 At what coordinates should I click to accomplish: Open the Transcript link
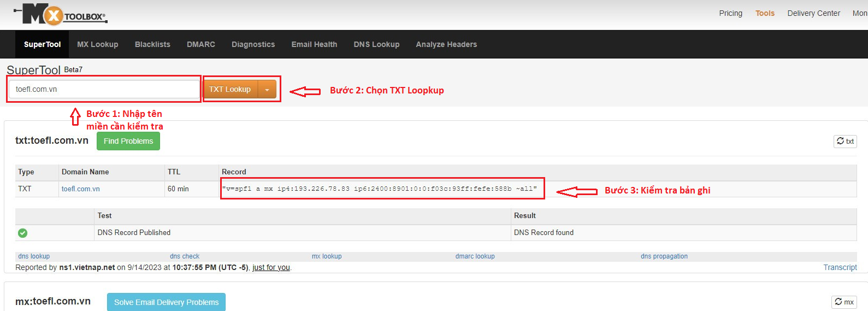coord(840,267)
